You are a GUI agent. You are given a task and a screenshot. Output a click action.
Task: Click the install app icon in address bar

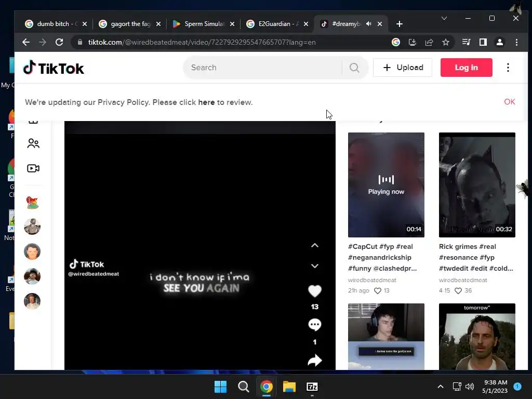[x=412, y=42]
